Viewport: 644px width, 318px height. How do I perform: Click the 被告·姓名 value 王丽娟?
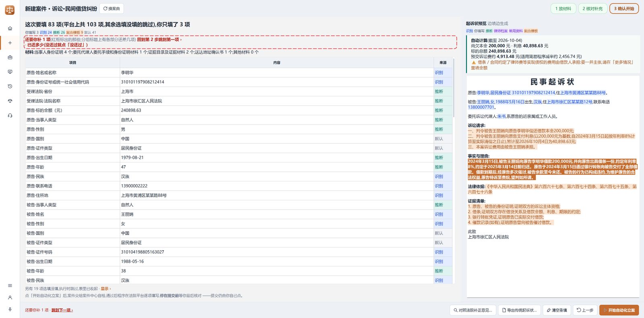click(277, 214)
